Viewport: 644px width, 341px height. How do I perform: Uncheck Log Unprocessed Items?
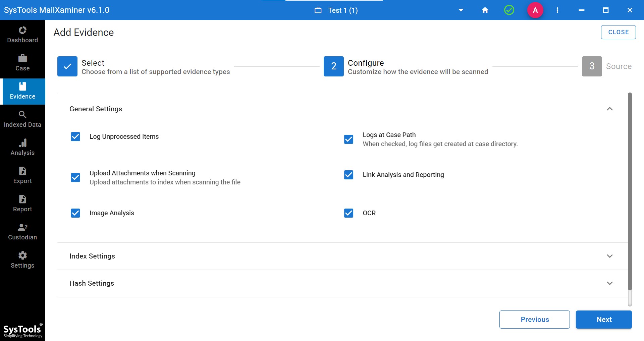point(75,136)
